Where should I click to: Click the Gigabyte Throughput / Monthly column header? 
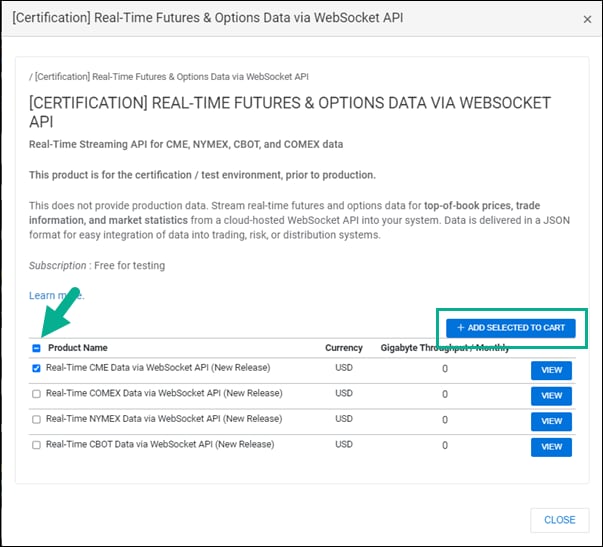coord(445,349)
